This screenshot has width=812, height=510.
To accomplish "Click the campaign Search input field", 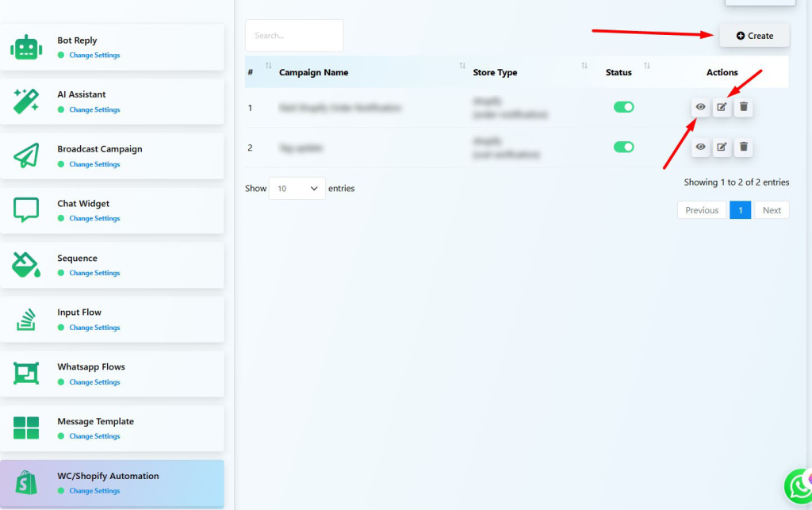I will [294, 36].
